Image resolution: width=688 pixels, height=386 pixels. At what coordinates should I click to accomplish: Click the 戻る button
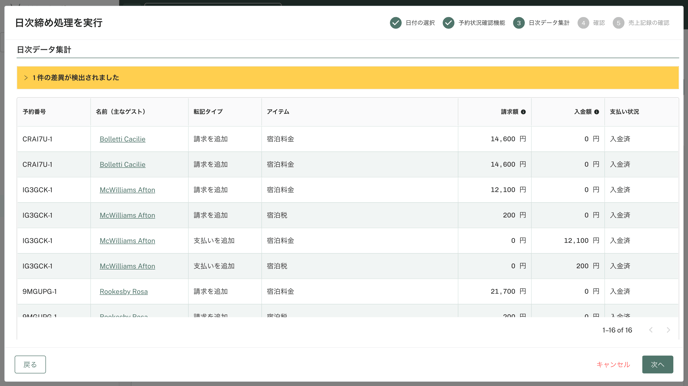[x=30, y=365]
